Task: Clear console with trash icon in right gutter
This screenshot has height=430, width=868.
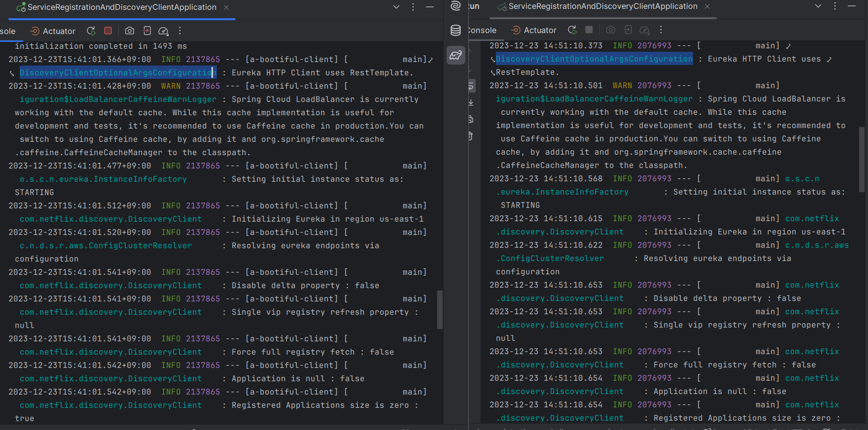Action: [x=471, y=135]
